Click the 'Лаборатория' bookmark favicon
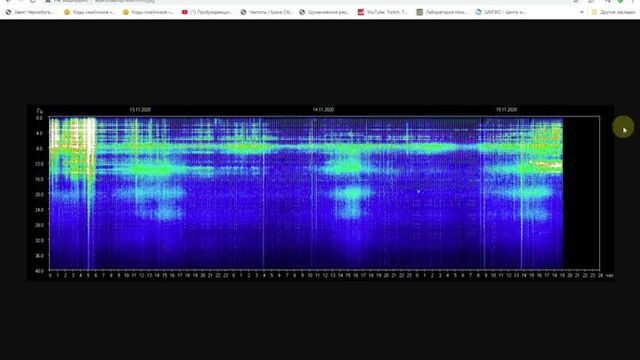 click(x=420, y=12)
